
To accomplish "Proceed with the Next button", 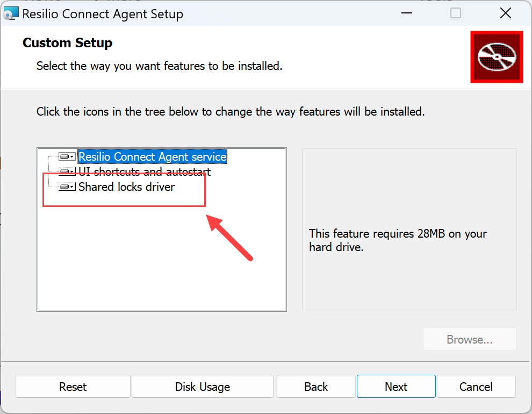I will (396, 387).
